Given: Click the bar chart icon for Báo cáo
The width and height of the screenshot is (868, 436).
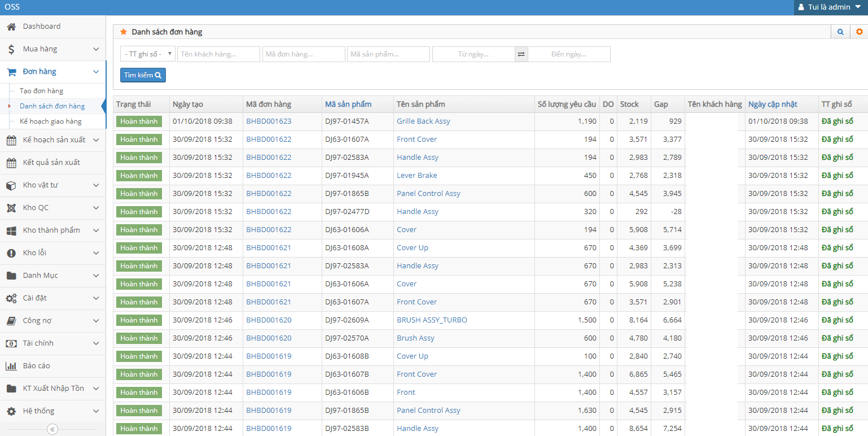Looking at the screenshot, I should pyautogui.click(x=11, y=366).
